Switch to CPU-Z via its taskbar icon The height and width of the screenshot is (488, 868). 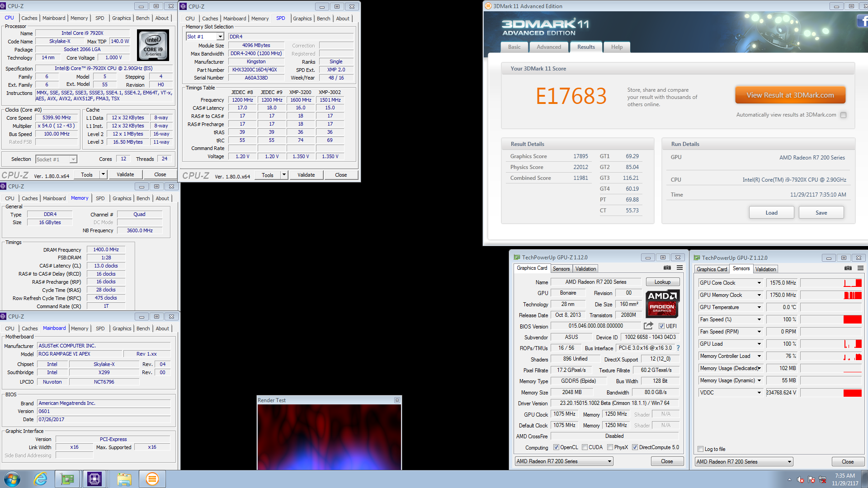(94, 479)
